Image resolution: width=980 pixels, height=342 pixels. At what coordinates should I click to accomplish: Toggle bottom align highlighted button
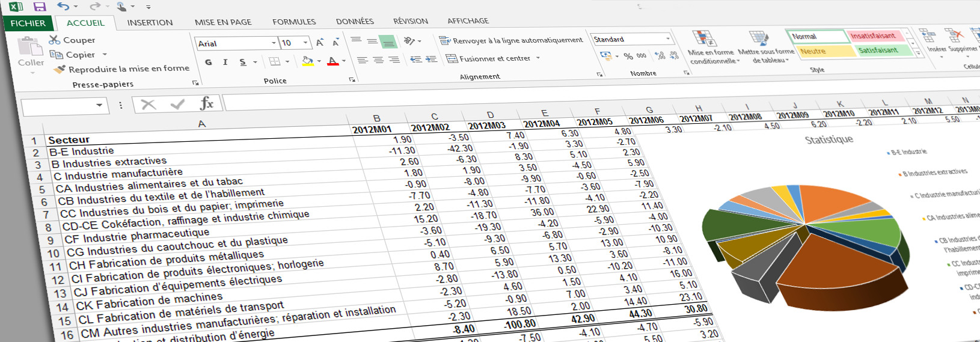pos(388,41)
